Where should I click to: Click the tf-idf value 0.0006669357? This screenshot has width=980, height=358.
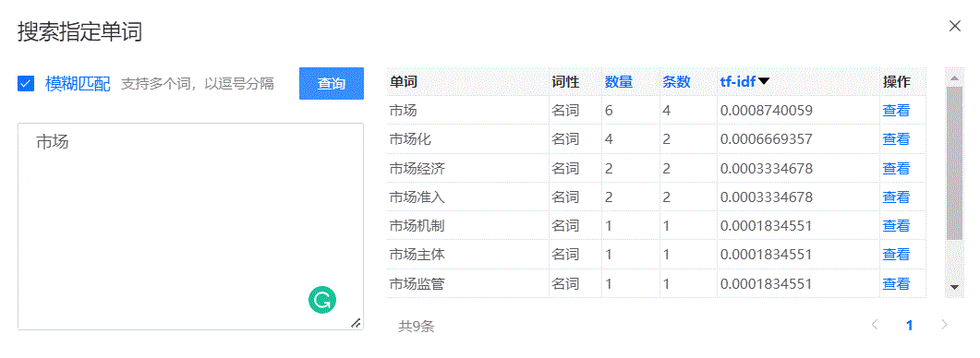point(767,139)
